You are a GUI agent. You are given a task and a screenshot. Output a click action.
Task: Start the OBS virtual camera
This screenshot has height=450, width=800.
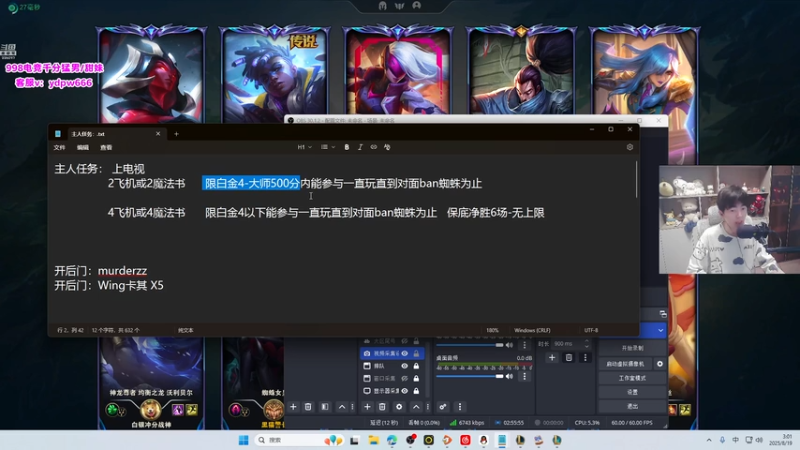tap(626, 364)
